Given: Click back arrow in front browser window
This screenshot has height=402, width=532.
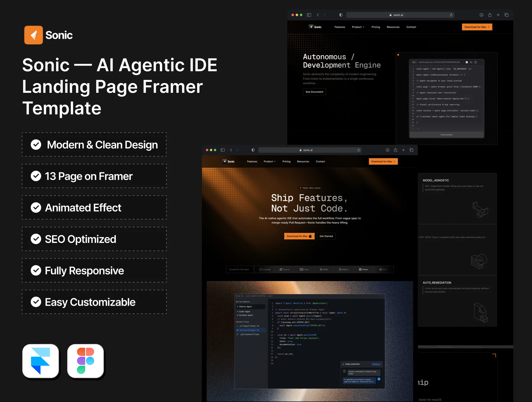Looking at the screenshot, I should pos(231,150).
